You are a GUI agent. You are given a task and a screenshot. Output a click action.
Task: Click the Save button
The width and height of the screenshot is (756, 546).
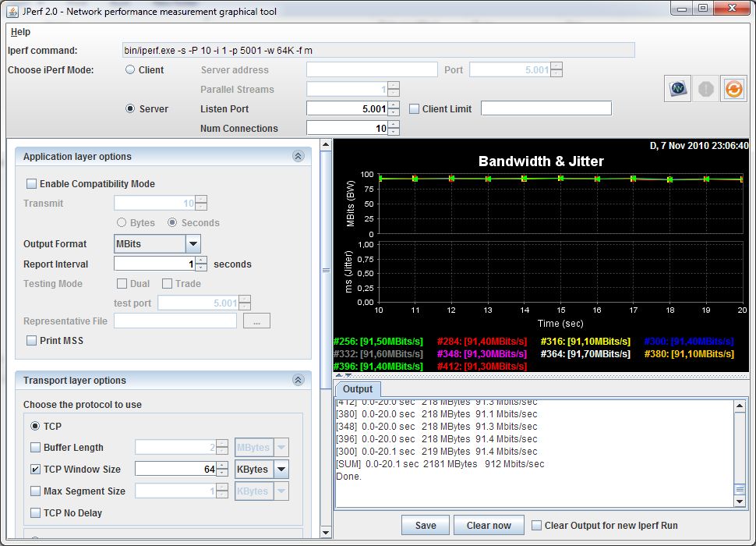pyautogui.click(x=426, y=525)
